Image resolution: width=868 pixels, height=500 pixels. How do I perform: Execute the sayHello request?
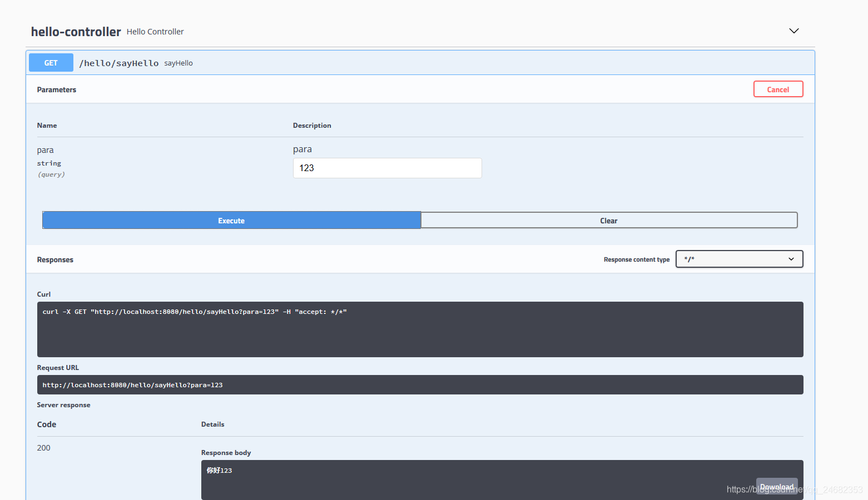(x=231, y=221)
